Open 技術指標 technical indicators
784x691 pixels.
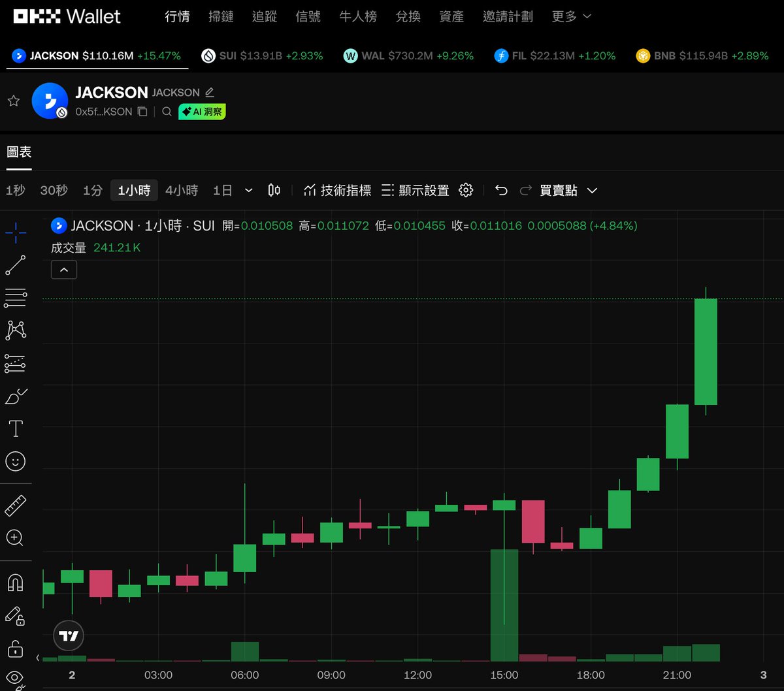pos(338,190)
